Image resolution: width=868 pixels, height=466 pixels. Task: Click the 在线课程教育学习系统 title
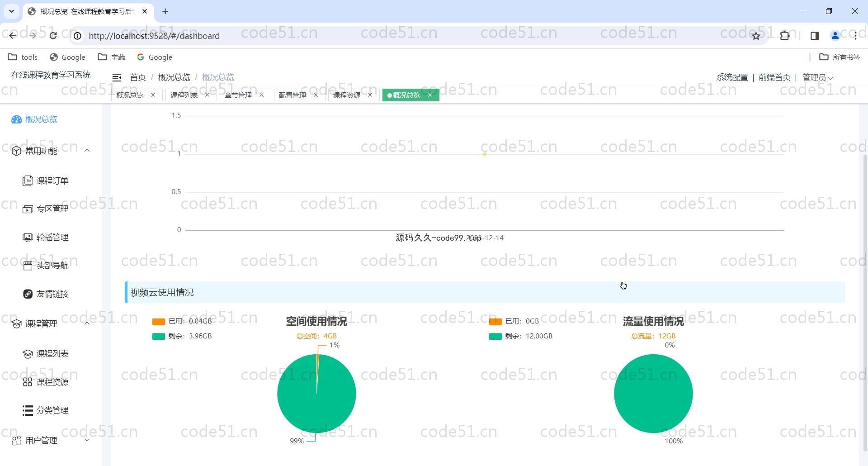coord(51,75)
